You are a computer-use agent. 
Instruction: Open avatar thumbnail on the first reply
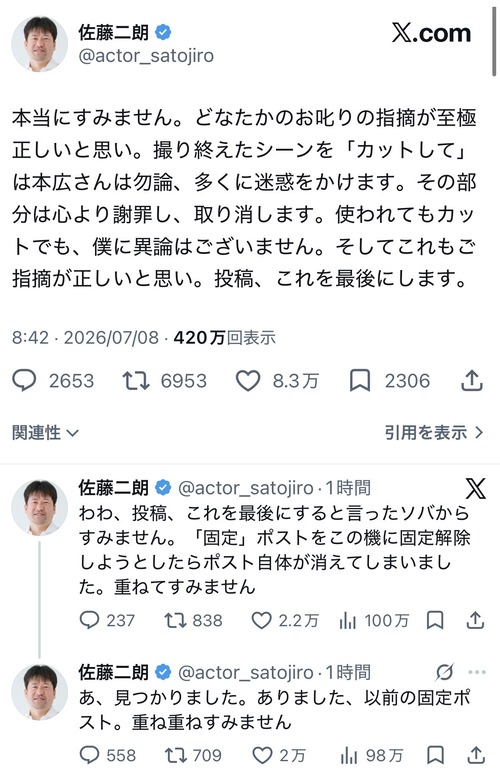pos(39,507)
